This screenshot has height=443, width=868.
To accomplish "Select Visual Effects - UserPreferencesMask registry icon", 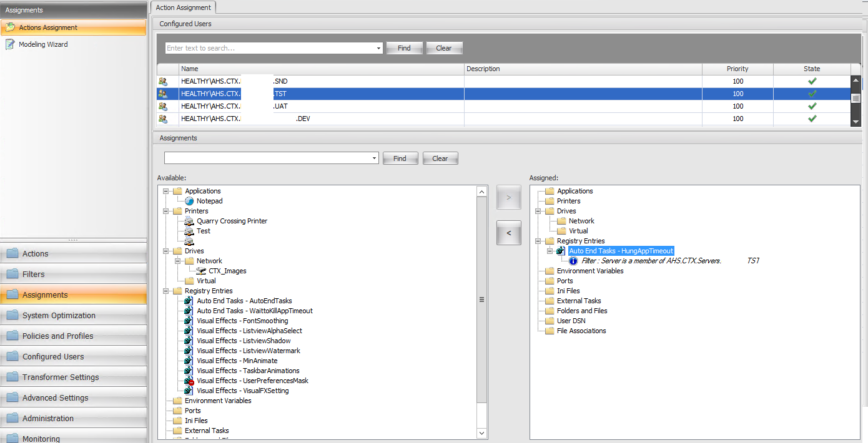I will 189,381.
